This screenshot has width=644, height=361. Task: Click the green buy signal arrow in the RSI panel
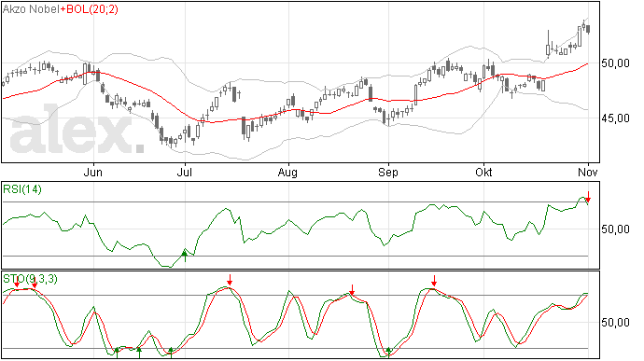185,256
